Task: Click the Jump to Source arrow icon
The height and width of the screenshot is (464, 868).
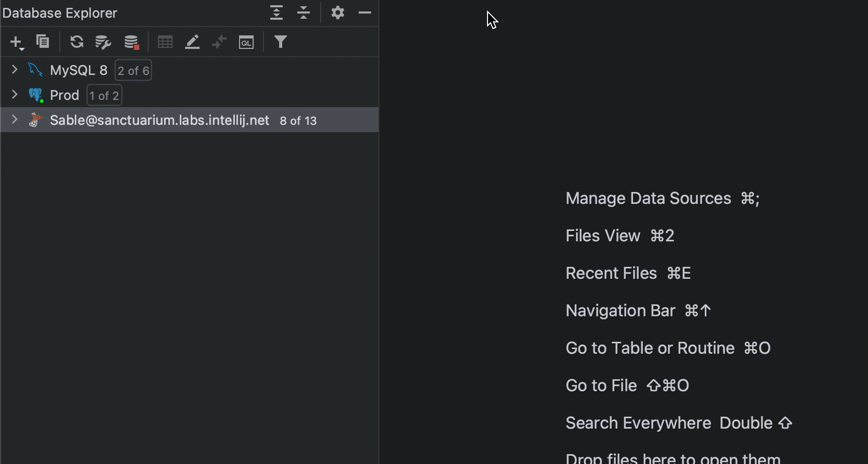Action: point(219,42)
